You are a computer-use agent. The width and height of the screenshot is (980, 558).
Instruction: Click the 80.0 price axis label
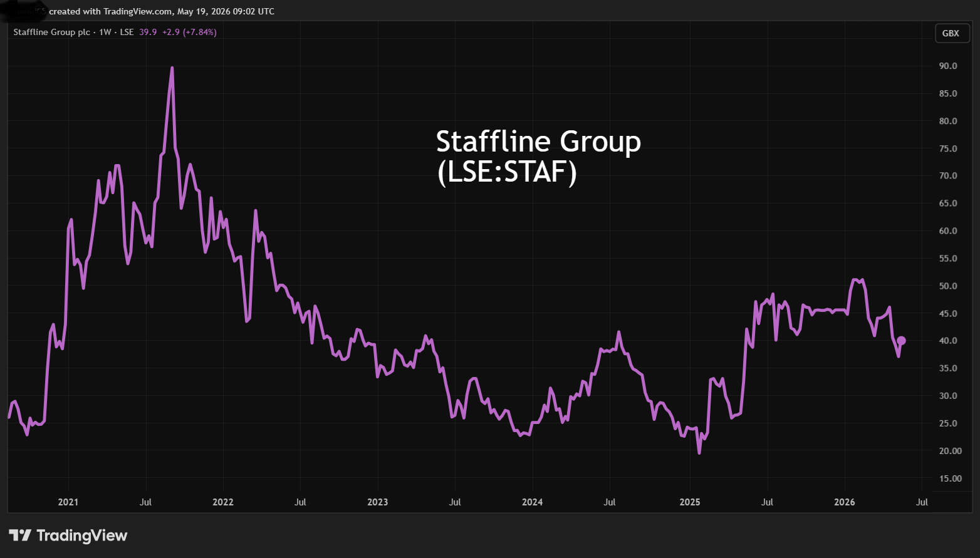[x=948, y=121]
